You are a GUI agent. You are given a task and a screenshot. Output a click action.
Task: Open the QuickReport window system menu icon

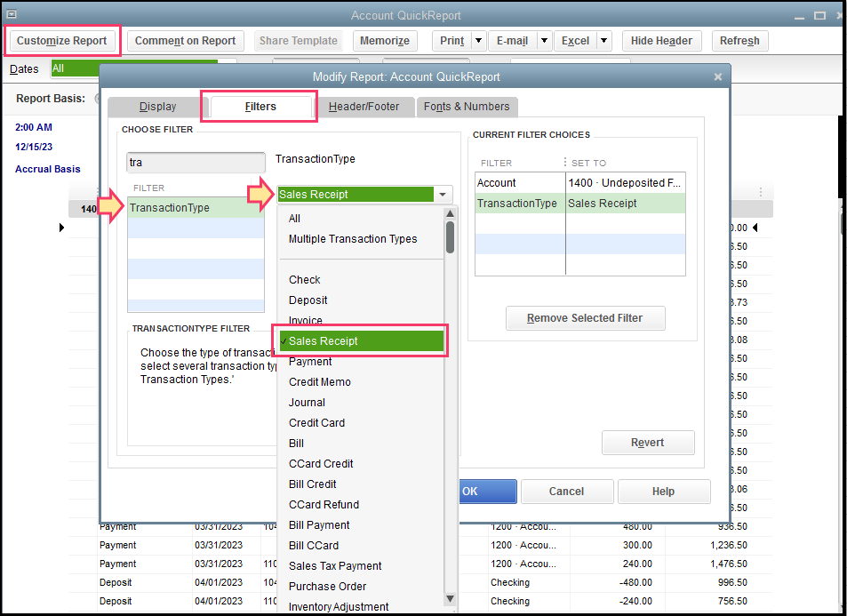12,14
